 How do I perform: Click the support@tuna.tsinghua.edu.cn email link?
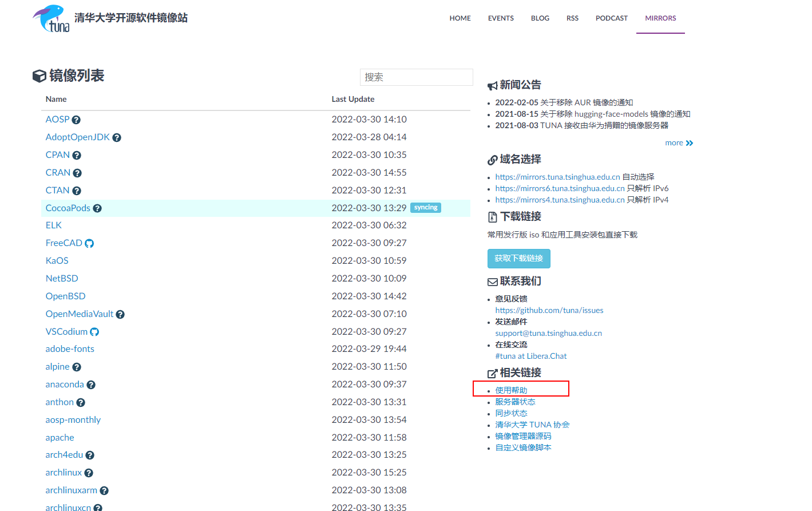[549, 333]
